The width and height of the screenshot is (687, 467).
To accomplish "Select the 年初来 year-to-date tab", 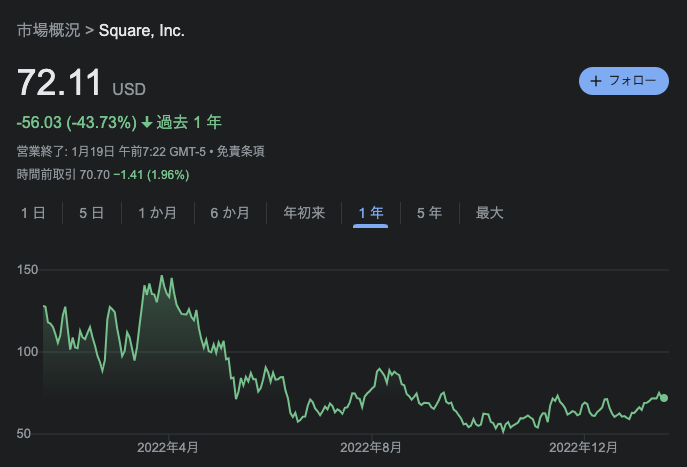I will pos(304,213).
